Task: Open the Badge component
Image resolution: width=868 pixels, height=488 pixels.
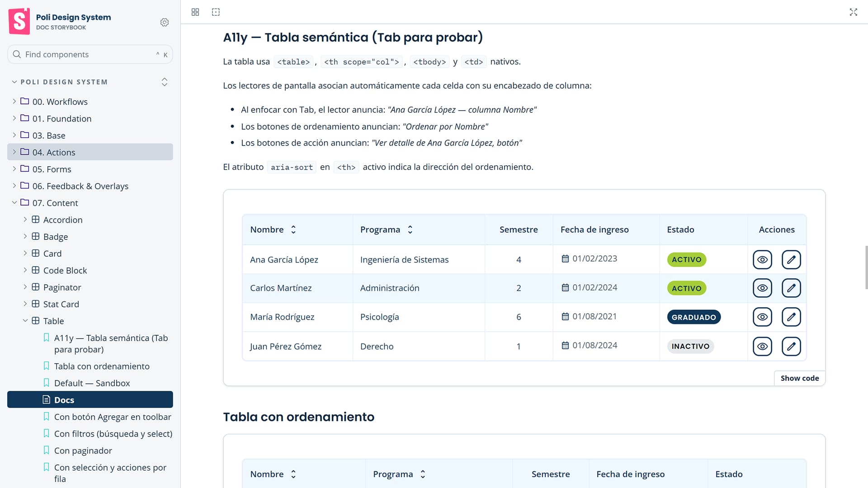Action: point(90,236)
